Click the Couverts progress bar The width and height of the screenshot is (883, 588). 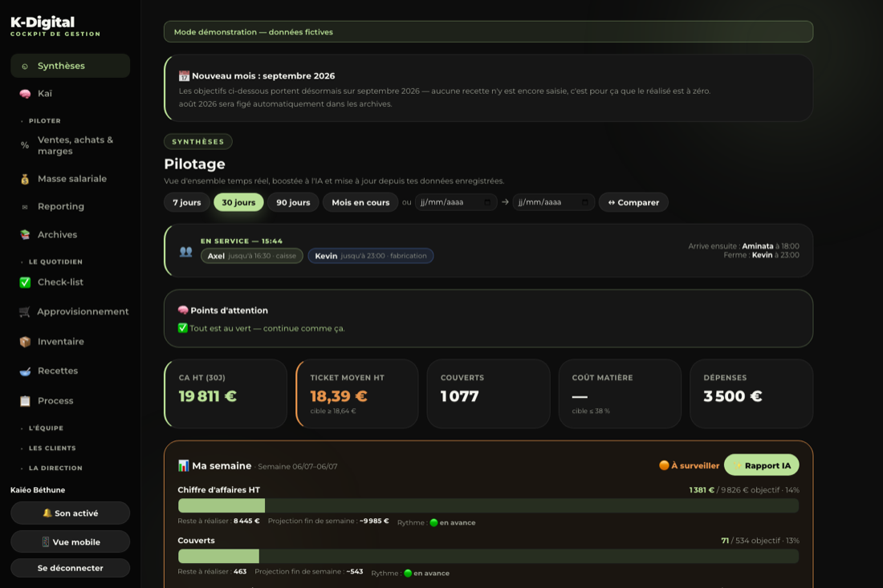pyautogui.click(x=488, y=556)
